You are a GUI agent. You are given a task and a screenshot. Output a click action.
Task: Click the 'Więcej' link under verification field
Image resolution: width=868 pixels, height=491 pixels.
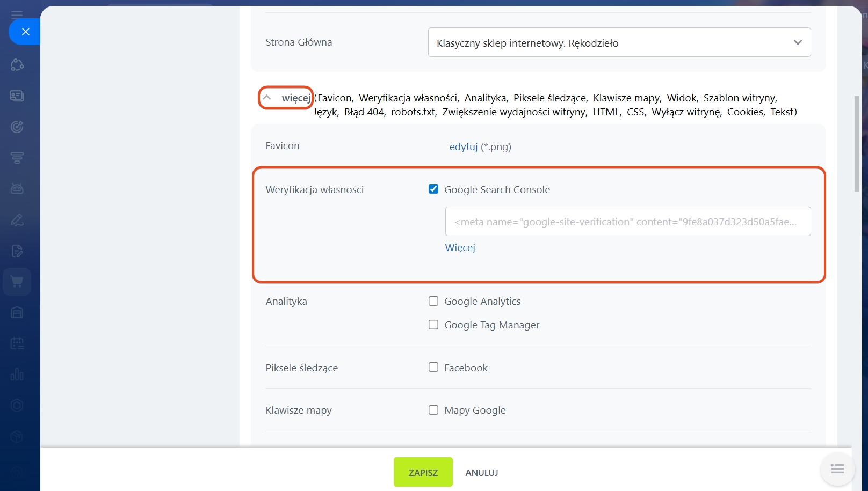tap(460, 248)
